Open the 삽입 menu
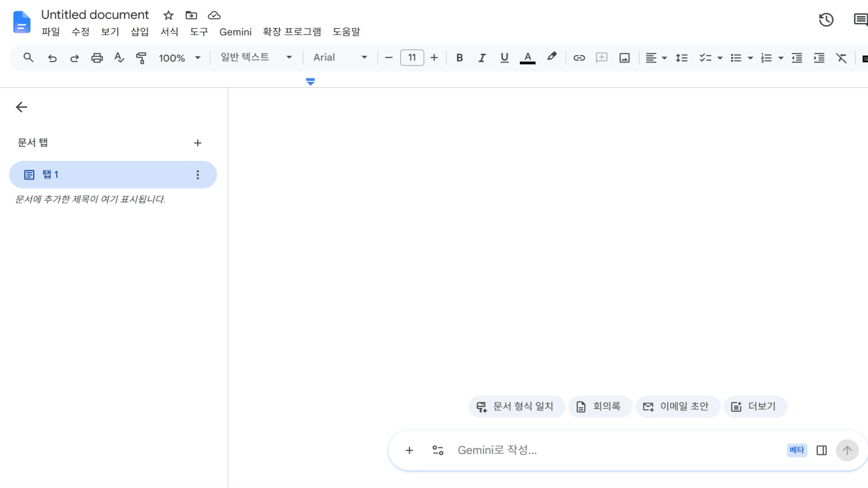The height and width of the screenshot is (488, 868). tap(140, 32)
